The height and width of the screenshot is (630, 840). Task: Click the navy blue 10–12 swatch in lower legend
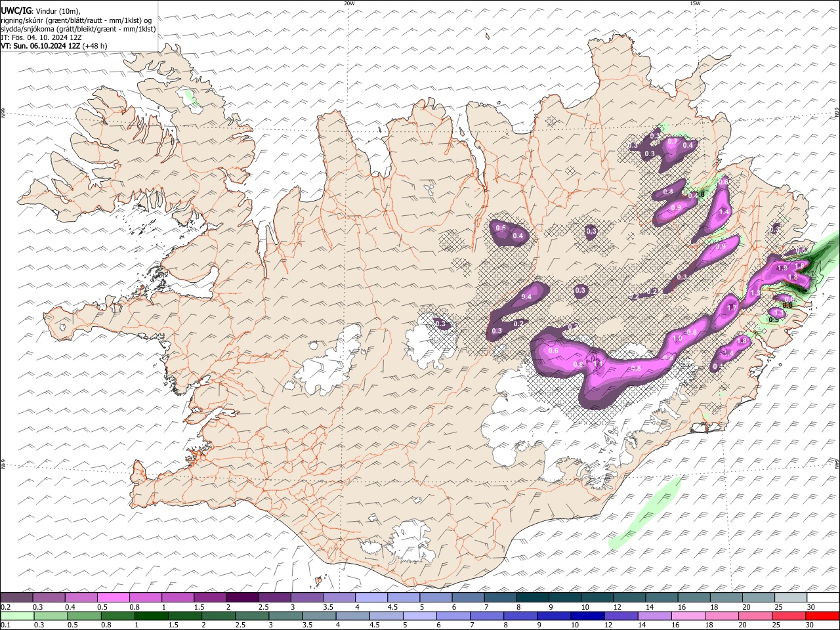pos(589,616)
